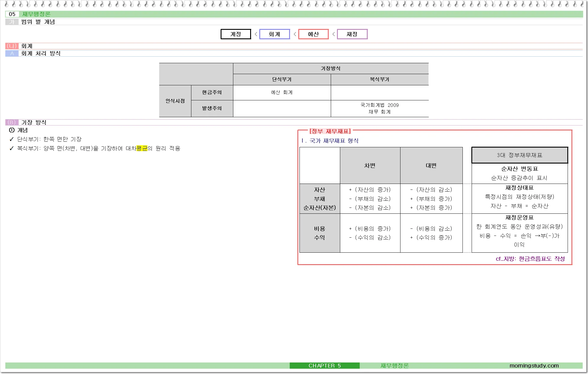Click the + (비용의 증가) entry

tap(370, 228)
